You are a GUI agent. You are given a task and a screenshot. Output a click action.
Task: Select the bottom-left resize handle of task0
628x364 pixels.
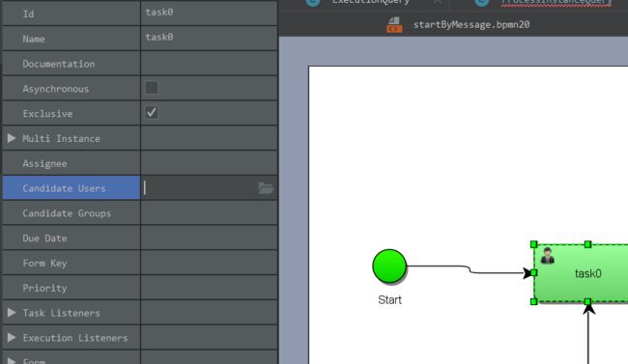point(533,301)
